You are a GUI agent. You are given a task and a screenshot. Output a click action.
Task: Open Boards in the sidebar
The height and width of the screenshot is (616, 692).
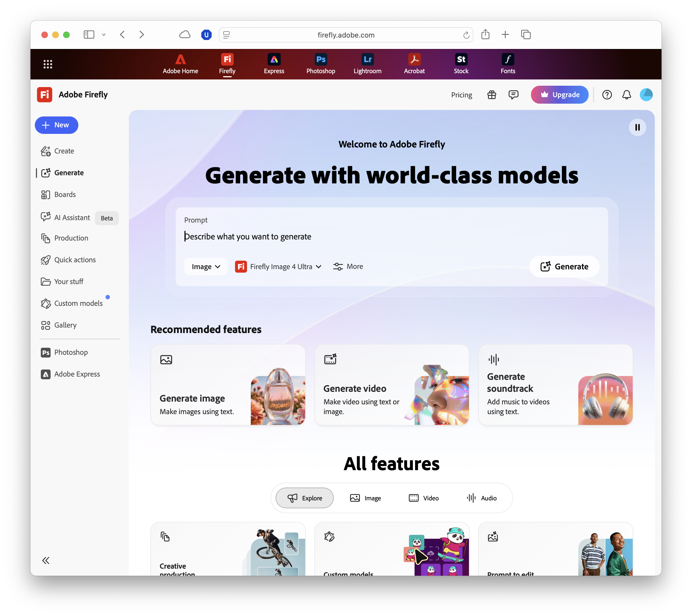[x=58, y=194]
